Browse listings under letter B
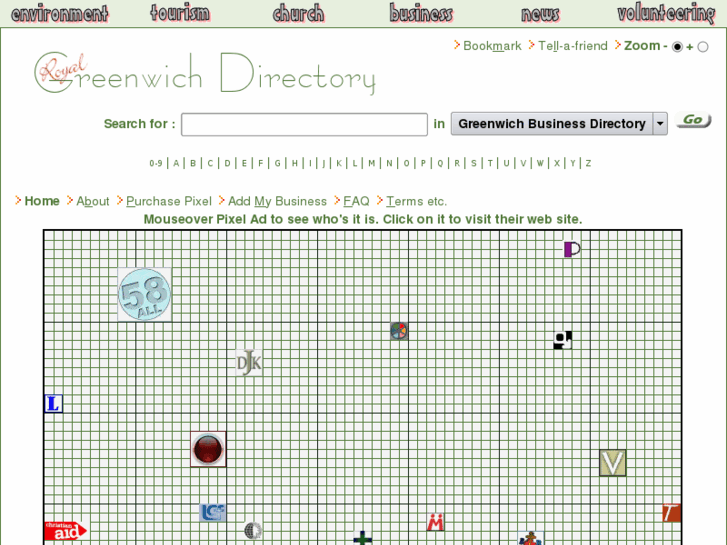727x545 pixels. coord(193,163)
